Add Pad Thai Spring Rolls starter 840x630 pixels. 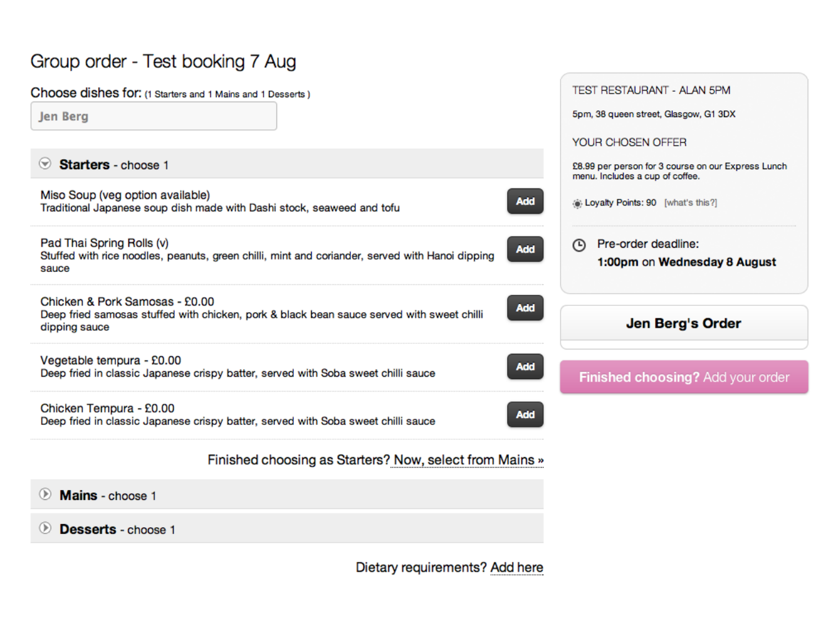524,249
